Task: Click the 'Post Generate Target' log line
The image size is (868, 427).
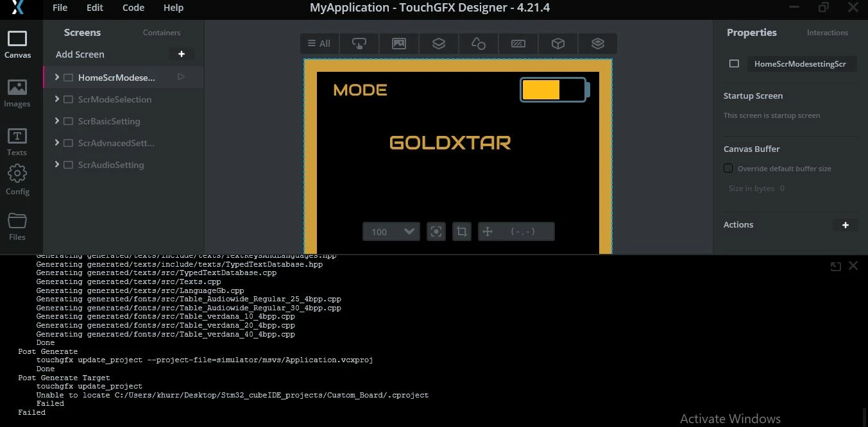Action: tap(64, 378)
